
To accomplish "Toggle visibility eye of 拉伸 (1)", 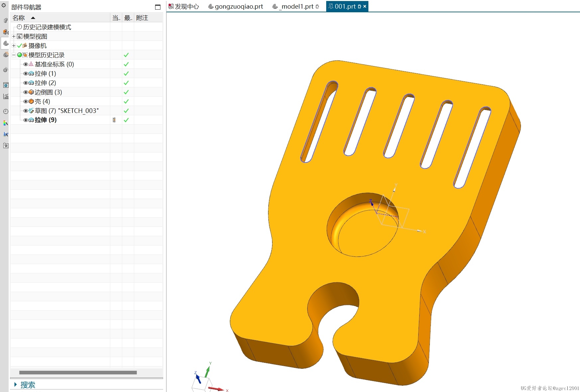I will coord(26,73).
